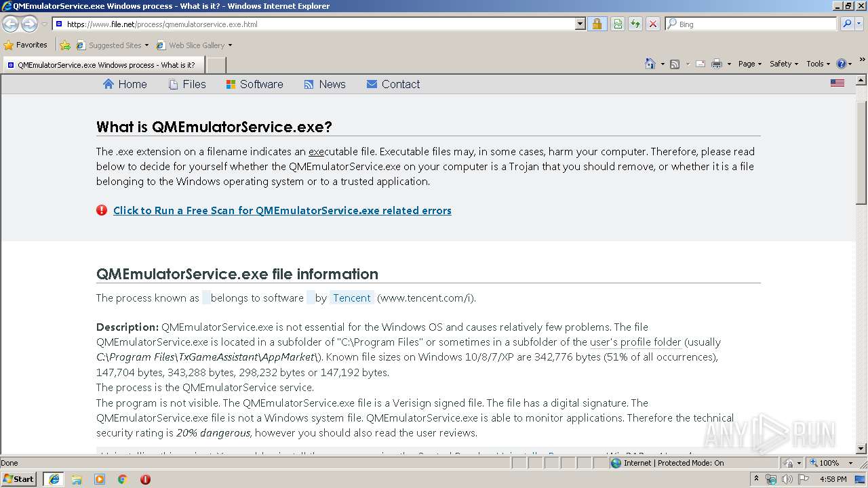Follow the user's profile folder link

coord(635,342)
